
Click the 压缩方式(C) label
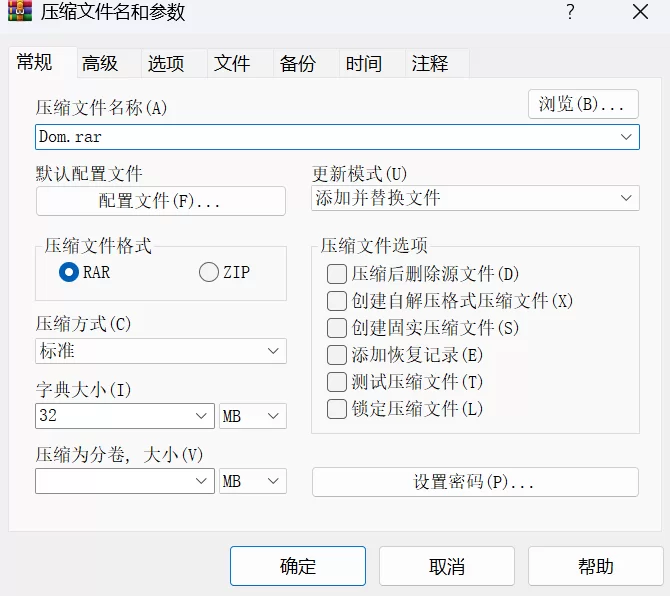(83, 324)
